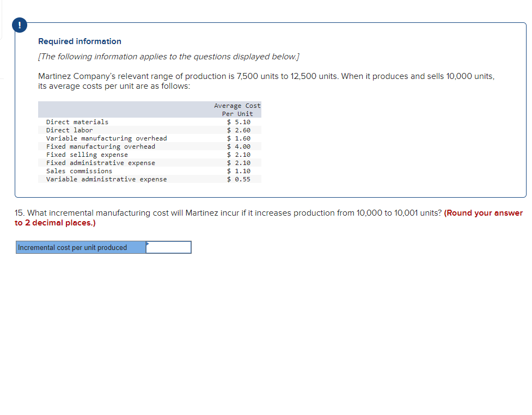Click the '$ 5.10' direct materials value

[239, 122]
